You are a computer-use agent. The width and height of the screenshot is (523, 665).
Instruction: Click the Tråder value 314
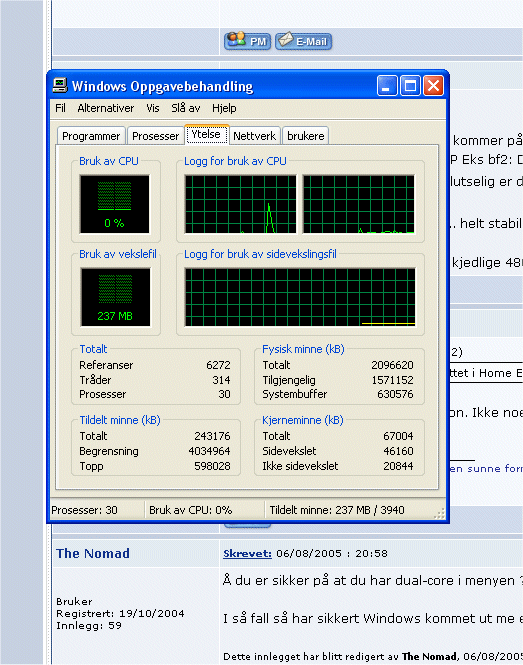tap(221, 380)
